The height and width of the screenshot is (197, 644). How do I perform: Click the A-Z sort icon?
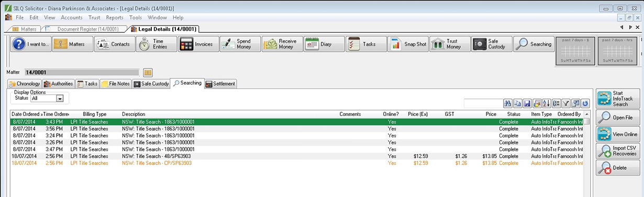pyautogui.click(x=547, y=103)
